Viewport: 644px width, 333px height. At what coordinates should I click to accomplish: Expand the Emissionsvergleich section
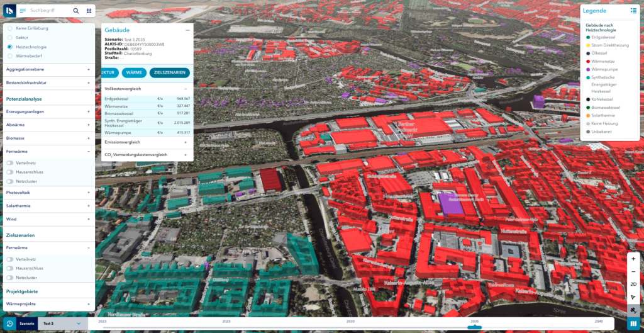[186, 142]
